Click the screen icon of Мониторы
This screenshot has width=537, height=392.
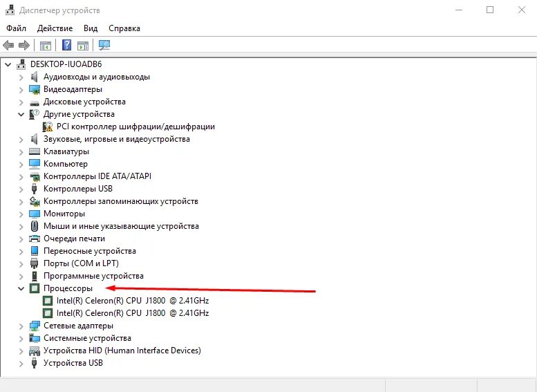[x=35, y=214]
